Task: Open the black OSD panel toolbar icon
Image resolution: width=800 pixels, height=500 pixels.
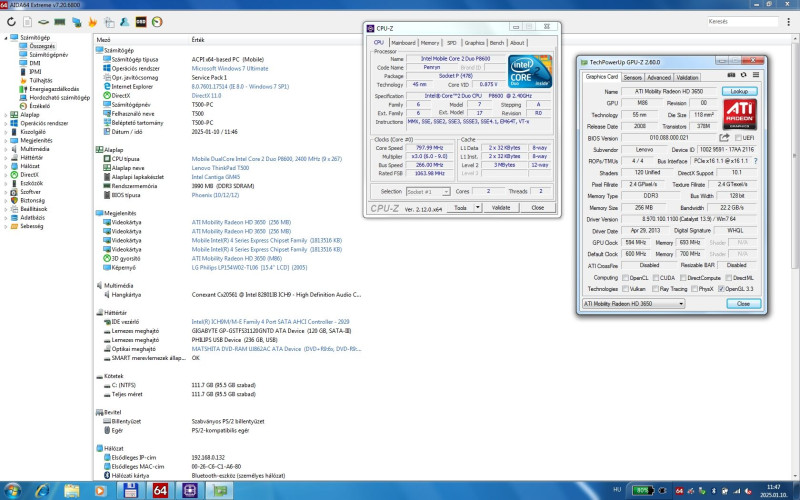Action: [x=141, y=22]
